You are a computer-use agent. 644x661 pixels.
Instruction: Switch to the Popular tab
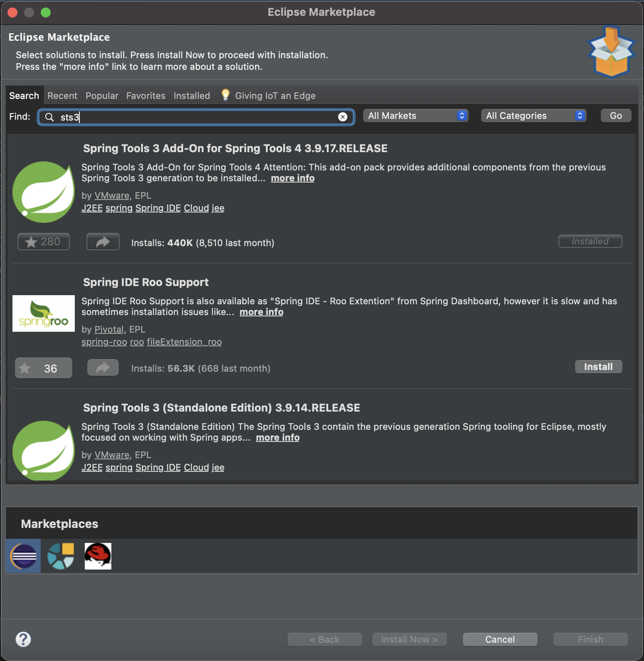[x=102, y=96]
